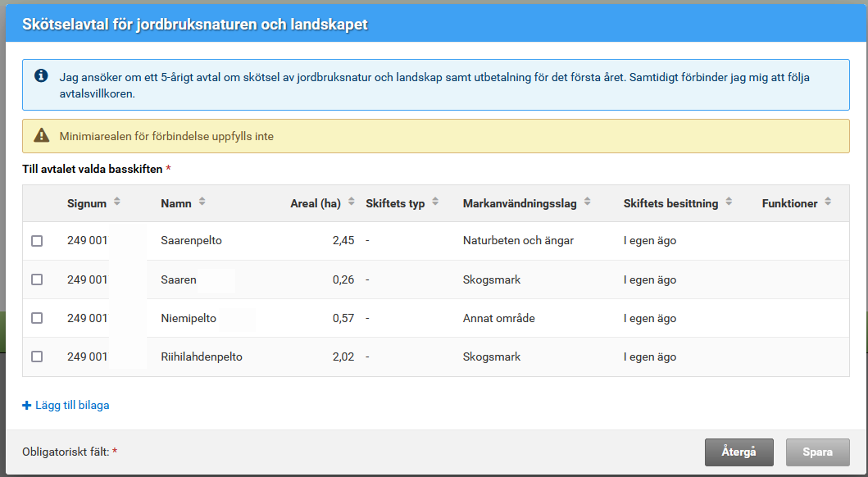Click the info icon in blue banner

pyautogui.click(x=41, y=76)
